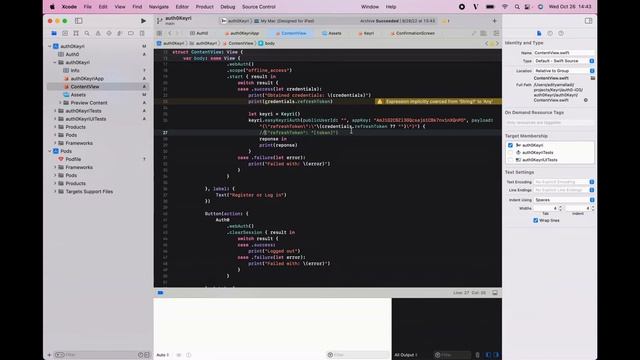Collapse the Pods project in navigator
This screenshot has width=640, height=360.
pyautogui.click(x=50, y=151)
